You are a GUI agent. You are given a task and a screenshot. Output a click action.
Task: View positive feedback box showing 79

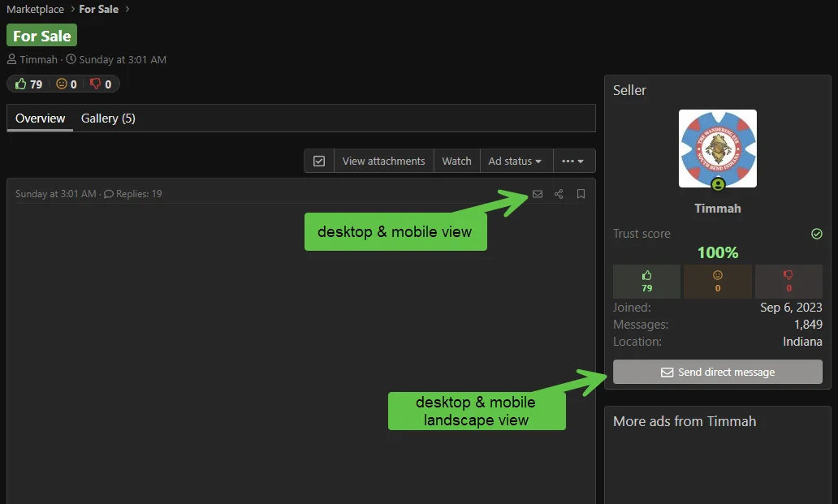[x=646, y=282]
